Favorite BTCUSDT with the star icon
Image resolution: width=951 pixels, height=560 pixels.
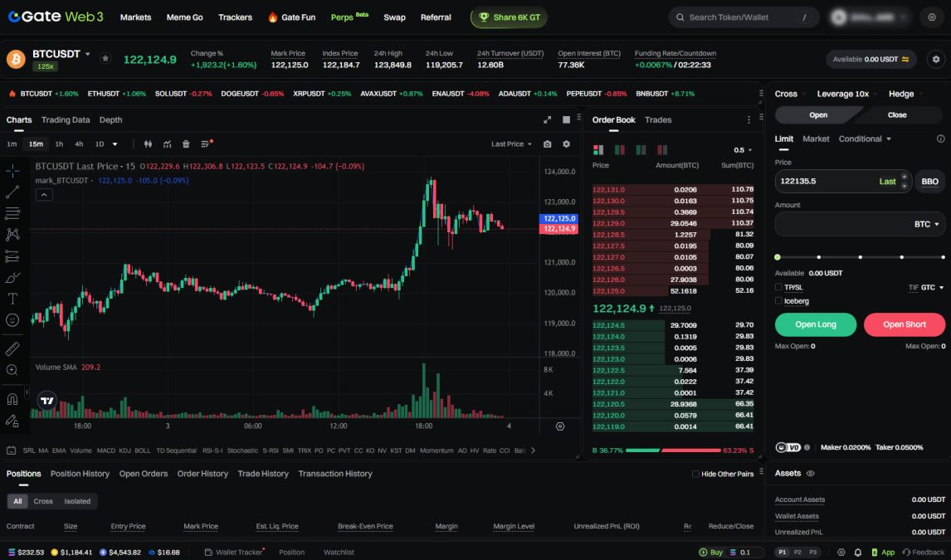[105, 59]
